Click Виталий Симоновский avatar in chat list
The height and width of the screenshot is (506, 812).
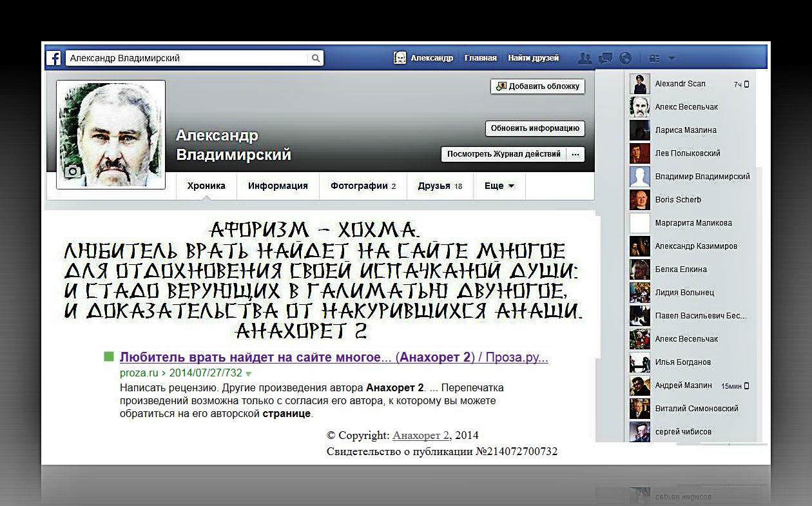pos(640,409)
